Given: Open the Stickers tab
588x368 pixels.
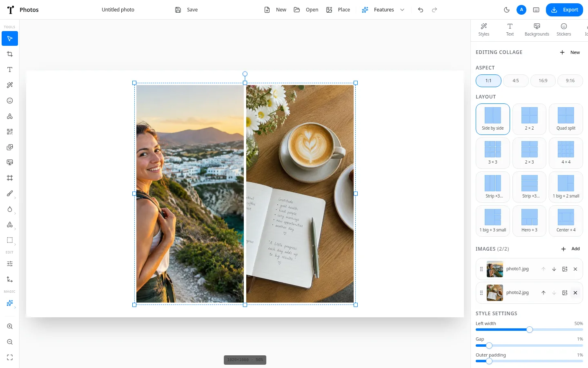Looking at the screenshot, I should (x=564, y=30).
